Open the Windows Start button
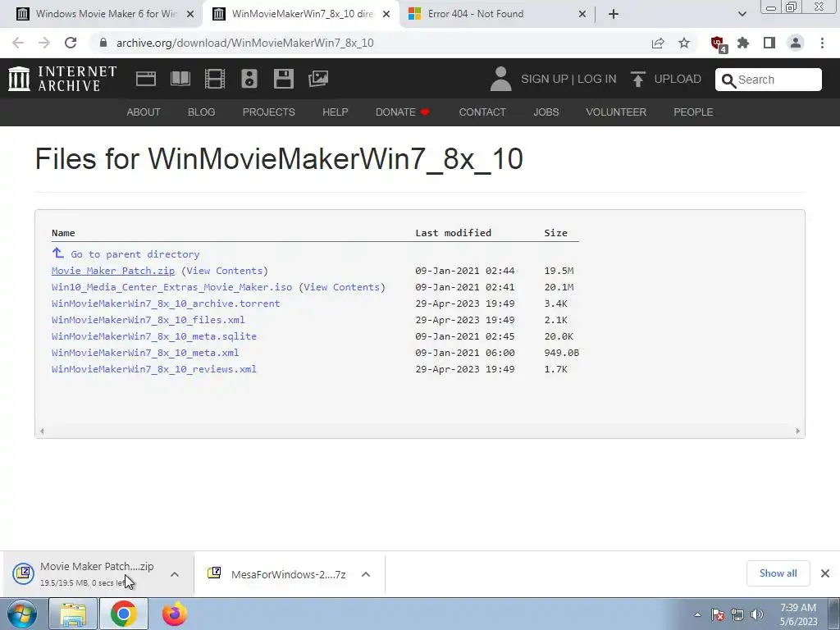Viewport: 840px width, 630px height. (21, 614)
